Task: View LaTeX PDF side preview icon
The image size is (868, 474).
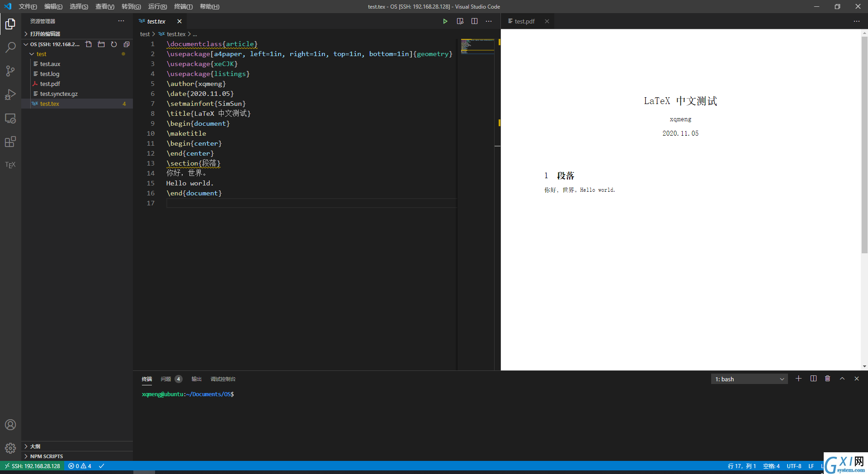Action: tap(460, 21)
